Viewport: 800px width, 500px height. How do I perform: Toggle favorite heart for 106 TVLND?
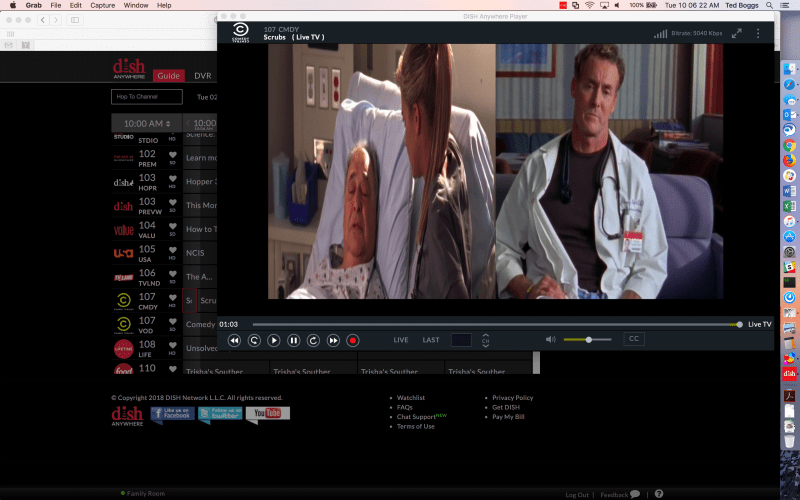172,274
